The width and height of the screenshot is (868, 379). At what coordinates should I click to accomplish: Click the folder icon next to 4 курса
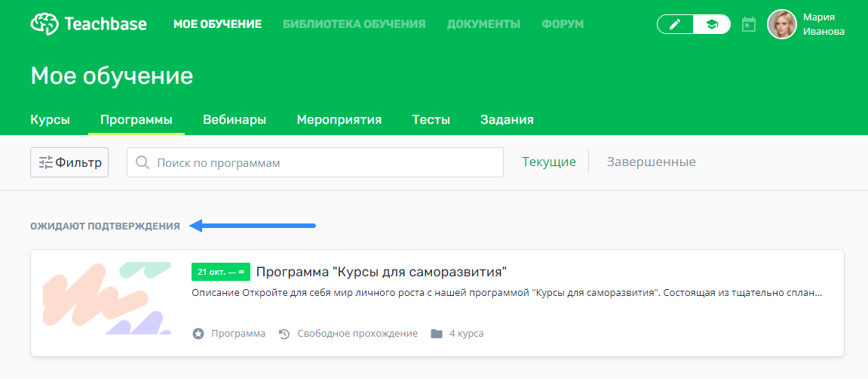point(437,334)
